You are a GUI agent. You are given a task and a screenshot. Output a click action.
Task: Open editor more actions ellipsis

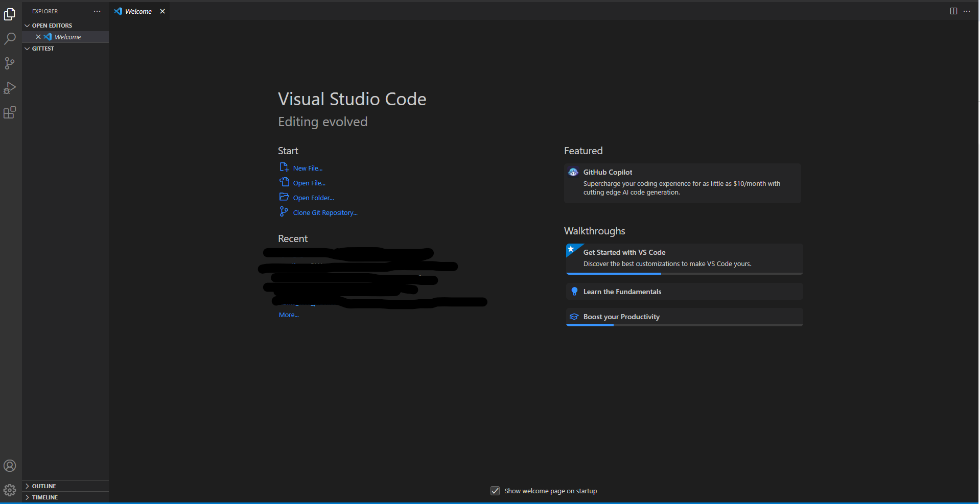tap(967, 11)
